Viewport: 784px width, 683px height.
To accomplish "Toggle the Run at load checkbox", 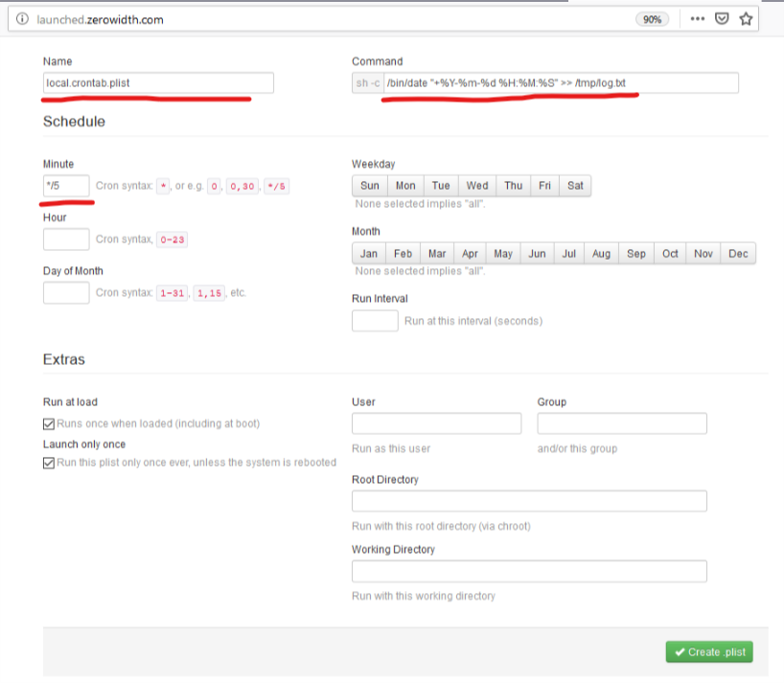I will [x=49, y=423].
